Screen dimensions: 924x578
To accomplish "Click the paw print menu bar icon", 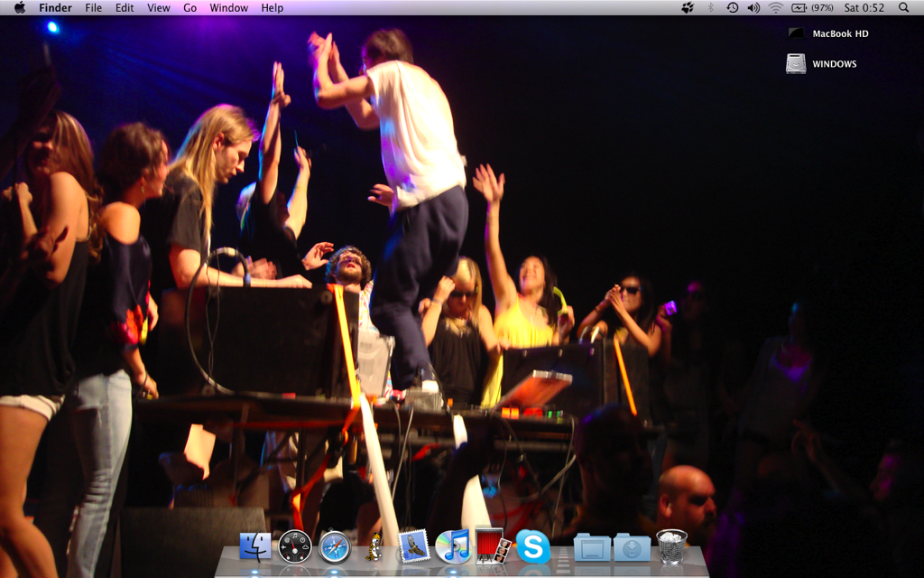I will pyautogui.click(x=688, y=7).
